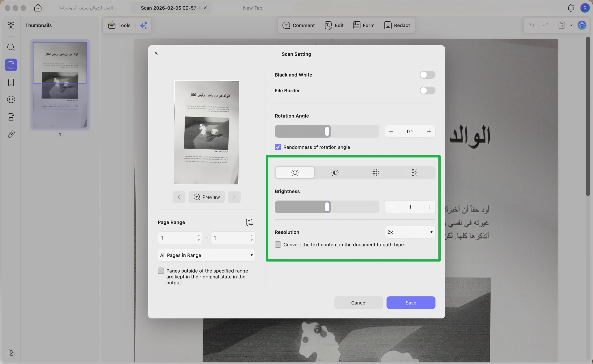The height and width of the screenshot is (364, 593).
Task: Switch to Form mode
Action: tap(364, 25)
